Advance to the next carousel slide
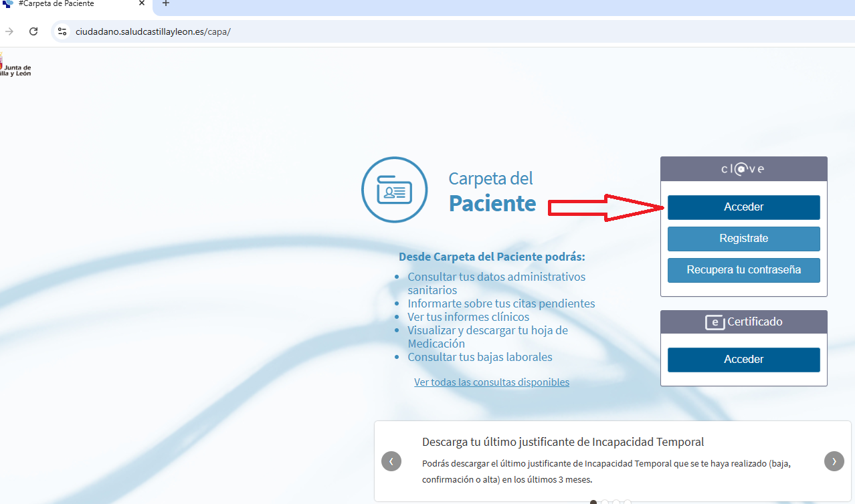The image size is (855, 504). 834,461
